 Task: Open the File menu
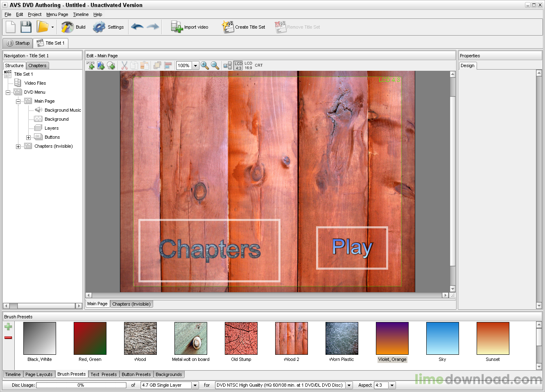8,14
